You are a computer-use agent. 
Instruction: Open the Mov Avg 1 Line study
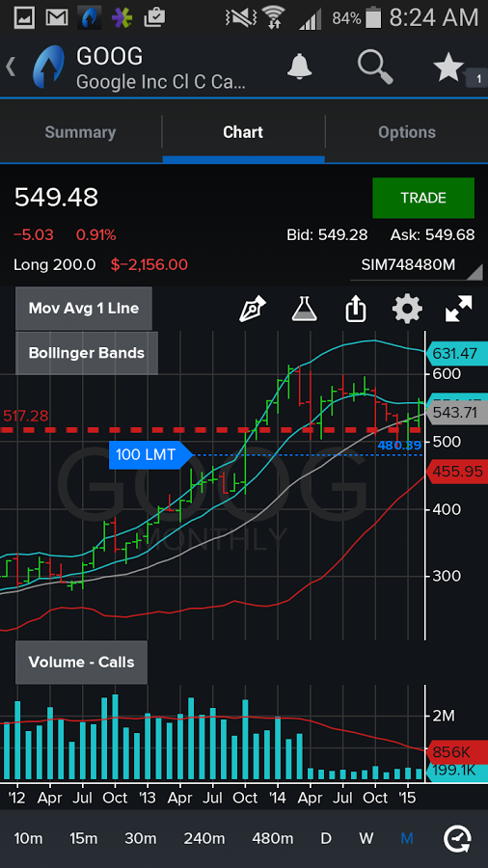[84, 309]
